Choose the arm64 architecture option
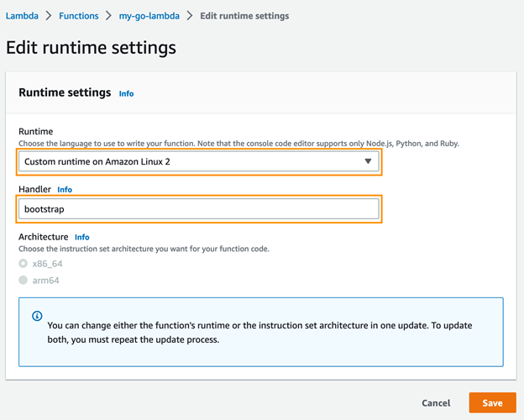 click(x=24, y=281)
